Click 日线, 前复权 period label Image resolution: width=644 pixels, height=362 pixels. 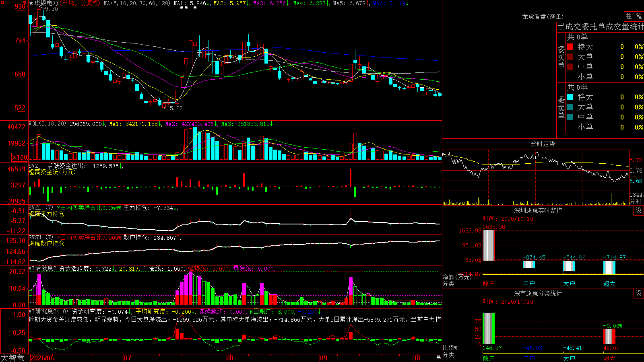80,3
